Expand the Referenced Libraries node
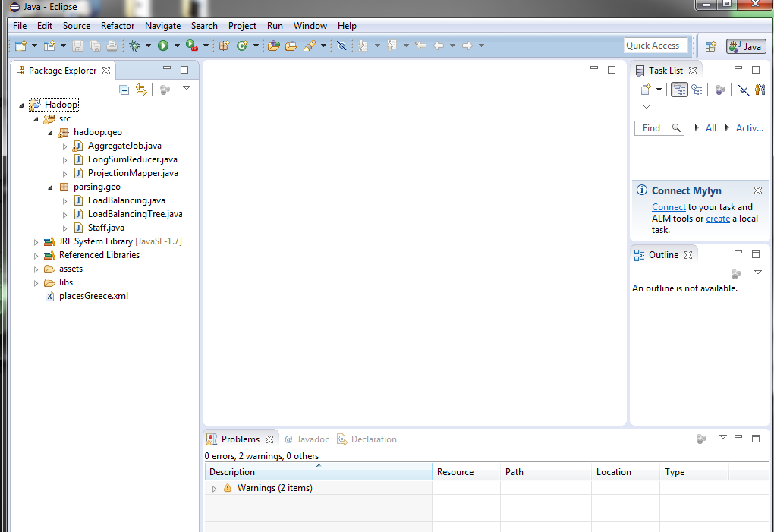Screen dimensions: 774x532 [36, 256]
